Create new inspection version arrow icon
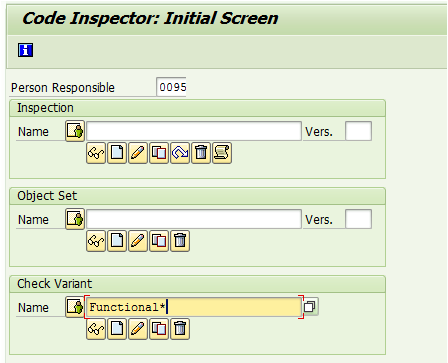 click(x=180, y=153)
